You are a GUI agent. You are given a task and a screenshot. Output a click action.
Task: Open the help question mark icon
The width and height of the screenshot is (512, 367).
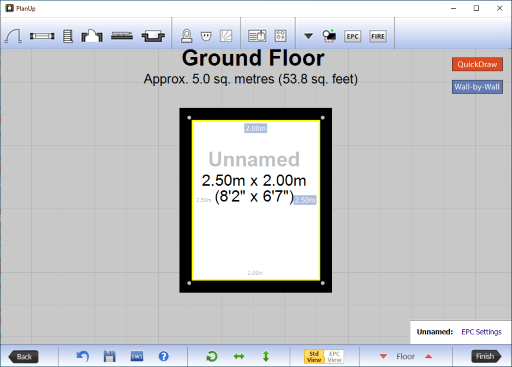164,356
